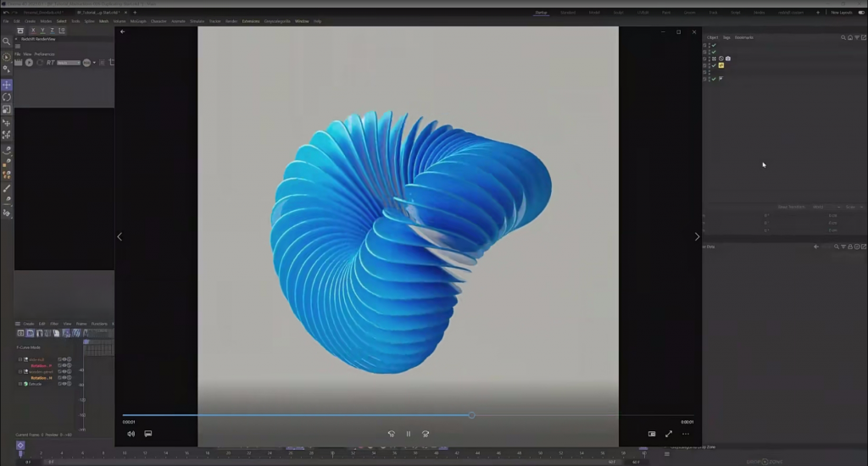The height and width of the screenshot is (466, 868).
Task: Click the Attribute Manager back arrow
Action: pyautogui.click(x=816, y=247)
